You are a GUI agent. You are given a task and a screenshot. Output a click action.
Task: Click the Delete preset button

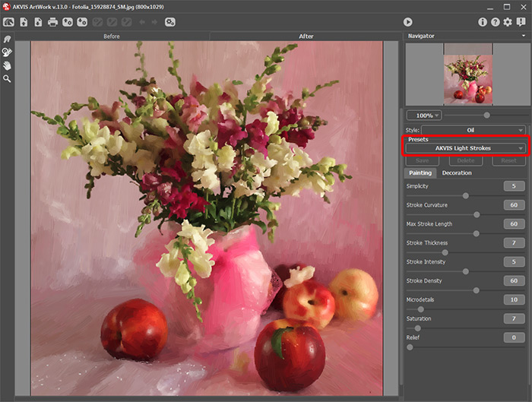point(465,160)
